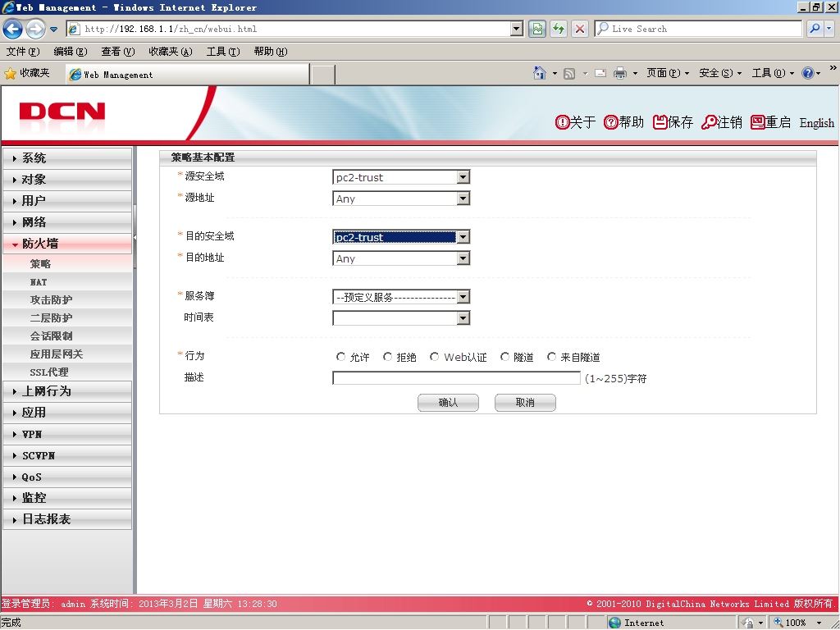This screenshot has height=630, width=840.
Task: Click the favorites star icon
Action: tap(10, 73)
